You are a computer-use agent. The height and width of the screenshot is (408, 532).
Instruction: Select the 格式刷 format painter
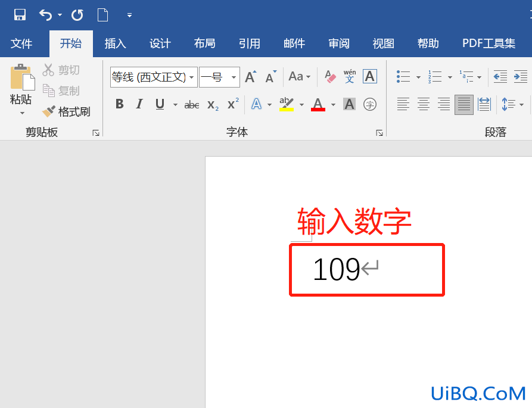click(66, 111)
